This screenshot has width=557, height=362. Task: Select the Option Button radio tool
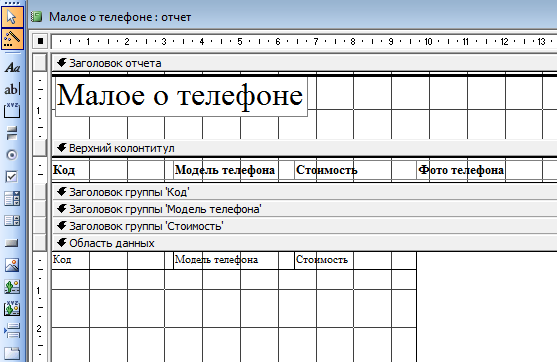(12, 155)
